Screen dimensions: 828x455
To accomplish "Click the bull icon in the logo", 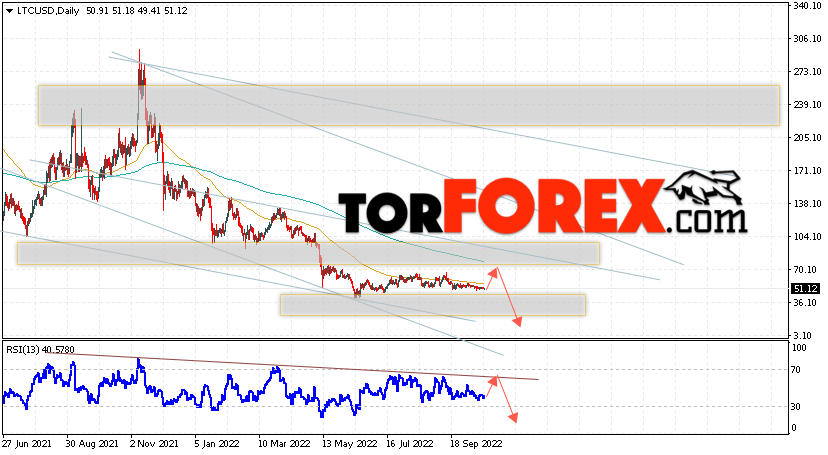I will pos(703,187).
